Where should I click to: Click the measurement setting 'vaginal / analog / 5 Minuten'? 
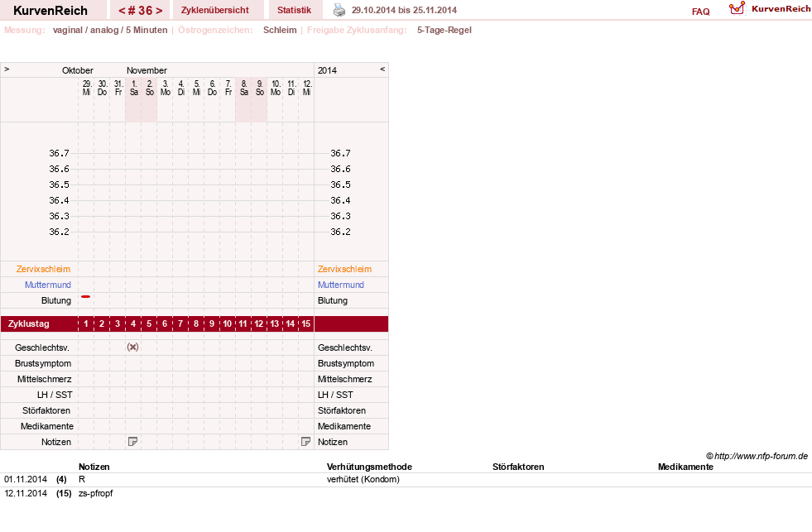tap(110, 30)
